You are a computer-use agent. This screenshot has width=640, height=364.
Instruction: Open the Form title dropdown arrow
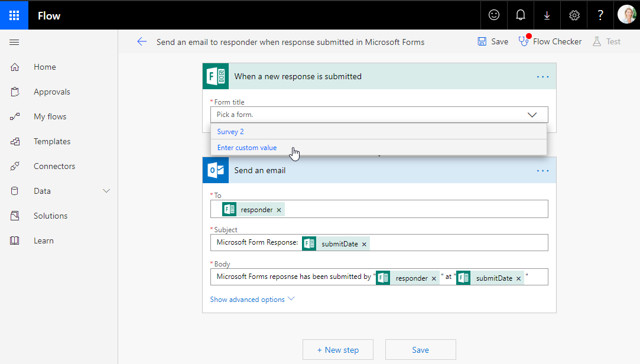[x=532, y=115]
